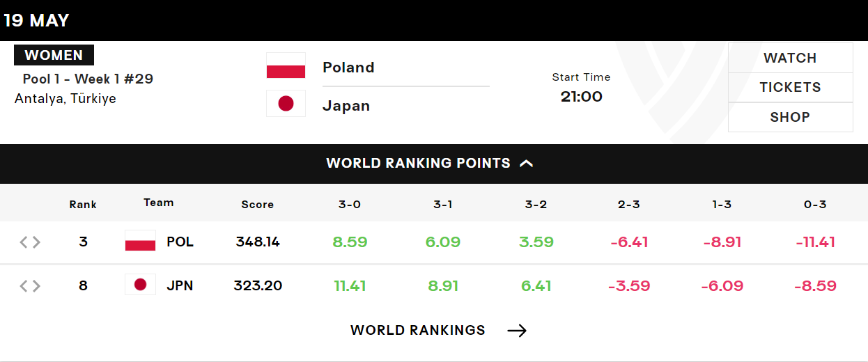Click the 19 MAY date header
Image resolution: width=868 pixels, height=362 pixels.
tap(36, 20)
